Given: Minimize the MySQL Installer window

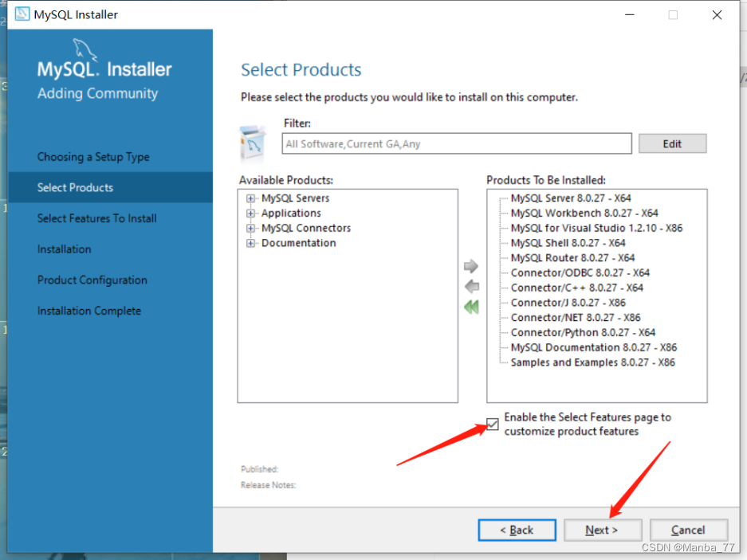Looking at the screenshot, I should (630, 15).
